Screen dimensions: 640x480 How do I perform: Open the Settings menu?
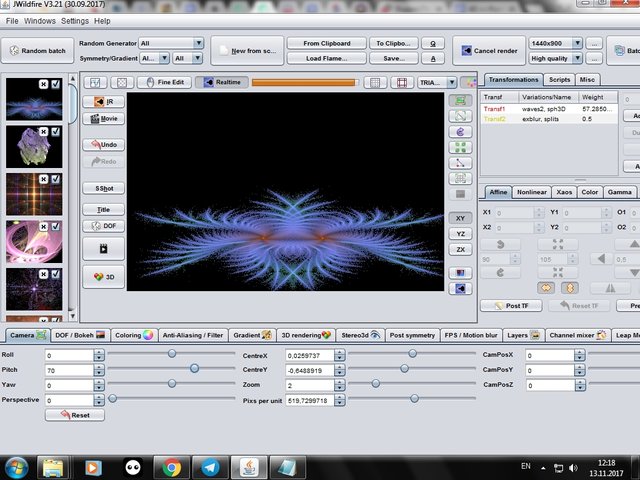click(74, 20)
